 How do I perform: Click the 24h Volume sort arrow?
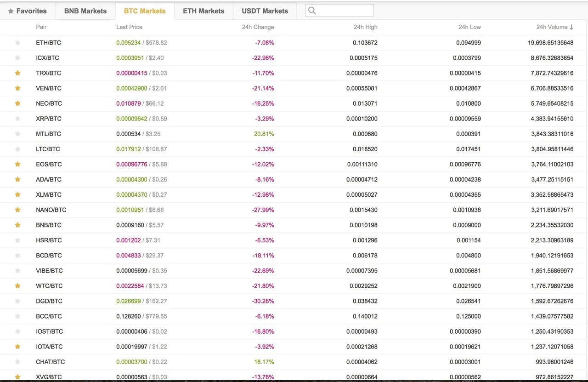pos(571,27)
